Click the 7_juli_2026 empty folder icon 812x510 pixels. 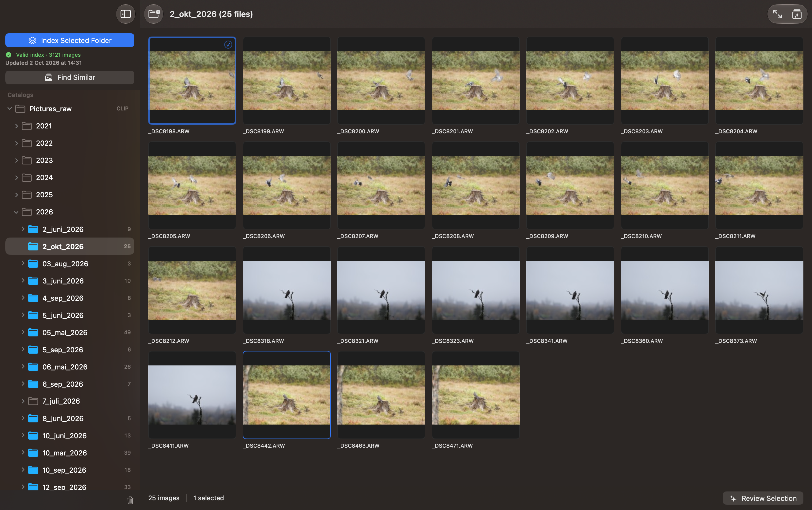(x=33, y=401)
